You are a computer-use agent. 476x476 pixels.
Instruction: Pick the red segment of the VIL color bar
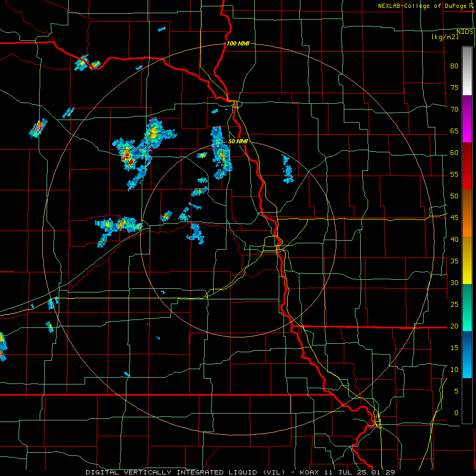pyautogui.click(x=467, y=166)
